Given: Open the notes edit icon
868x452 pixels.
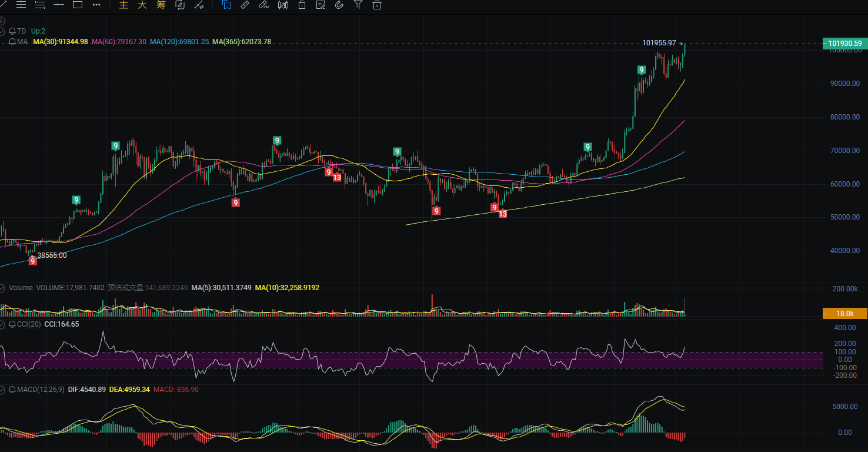Looking at the screenshot, I should click(x=320, y=5).
